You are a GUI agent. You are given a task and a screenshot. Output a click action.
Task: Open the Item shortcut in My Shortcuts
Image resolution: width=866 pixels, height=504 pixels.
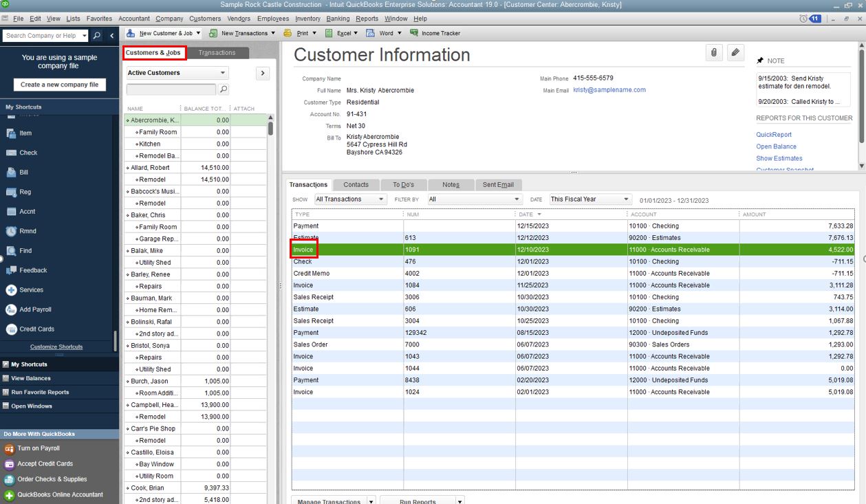pyautogui.click(x=19, y=133)
